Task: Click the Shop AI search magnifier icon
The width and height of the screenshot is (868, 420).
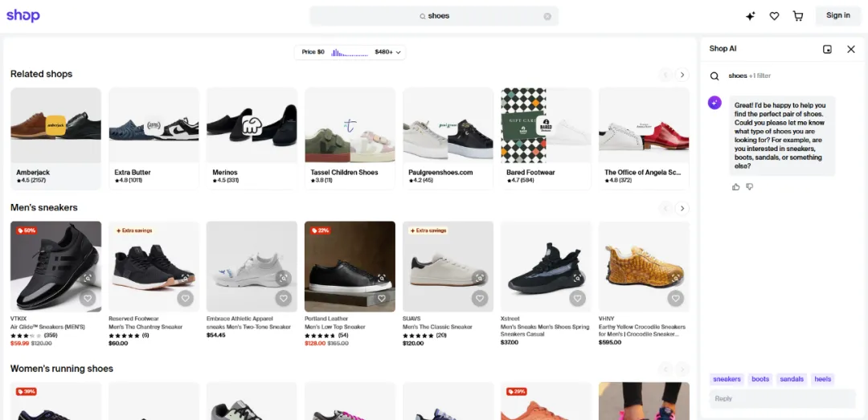Action: point(714,76)
